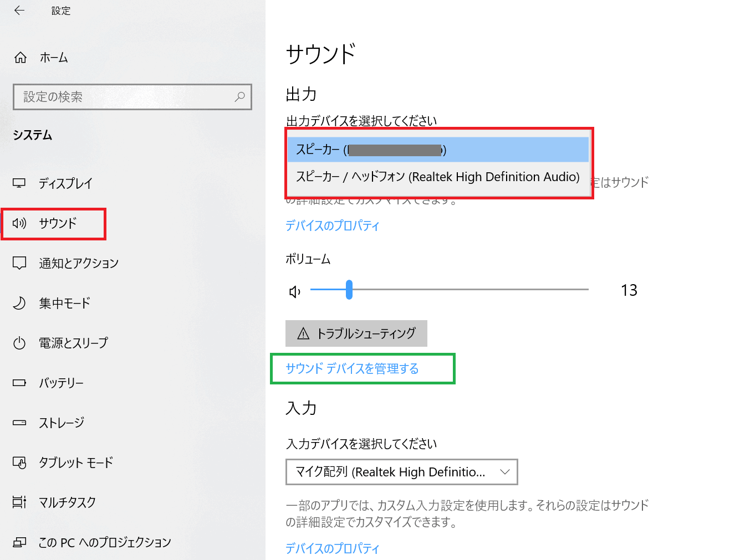Viewport: 740px width, 560px height.
Task: Click トラブルシューティング button under volume
Action: (x=356, y=333)
